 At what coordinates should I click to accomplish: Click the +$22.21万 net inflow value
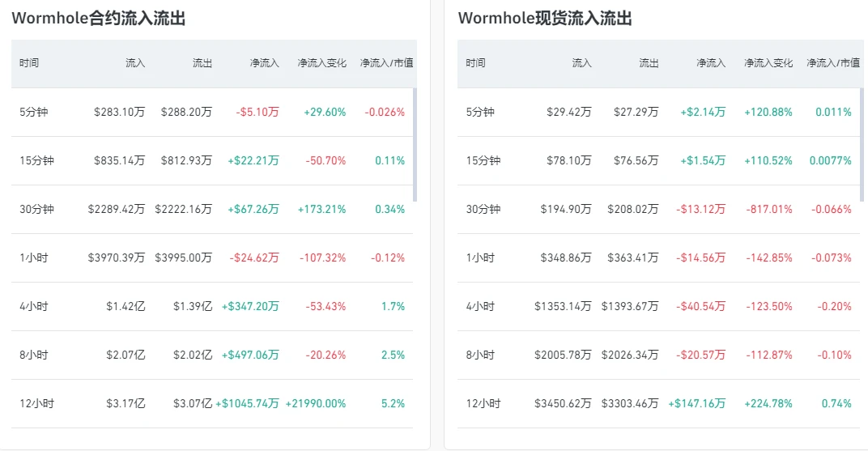point(253,161)
